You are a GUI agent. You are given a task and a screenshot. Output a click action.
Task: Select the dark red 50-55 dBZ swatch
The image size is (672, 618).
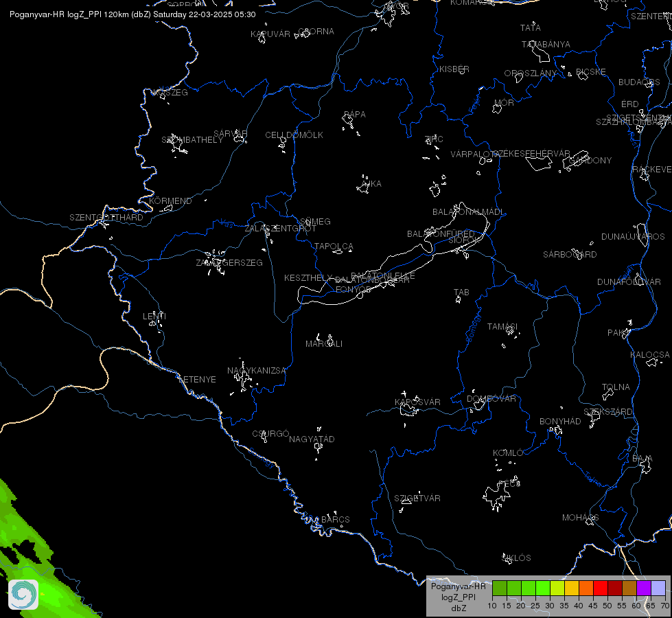click(616, 588)
